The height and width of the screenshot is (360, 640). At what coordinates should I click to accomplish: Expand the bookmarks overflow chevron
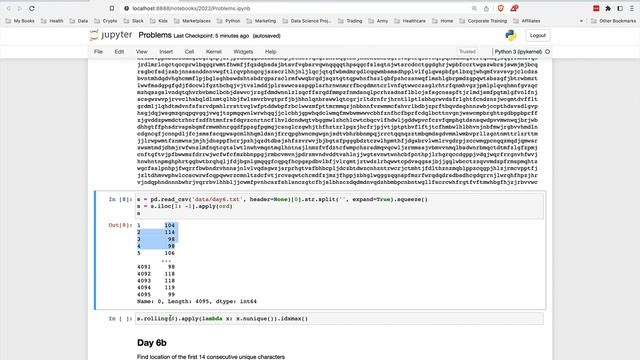click(581, 21)
